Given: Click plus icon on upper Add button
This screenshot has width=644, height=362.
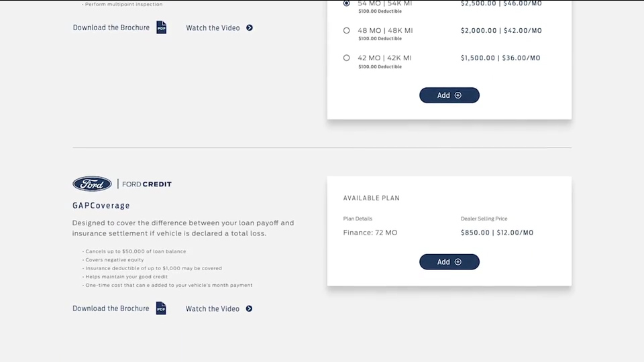Looking at the screenshot, I should [458, 95].
